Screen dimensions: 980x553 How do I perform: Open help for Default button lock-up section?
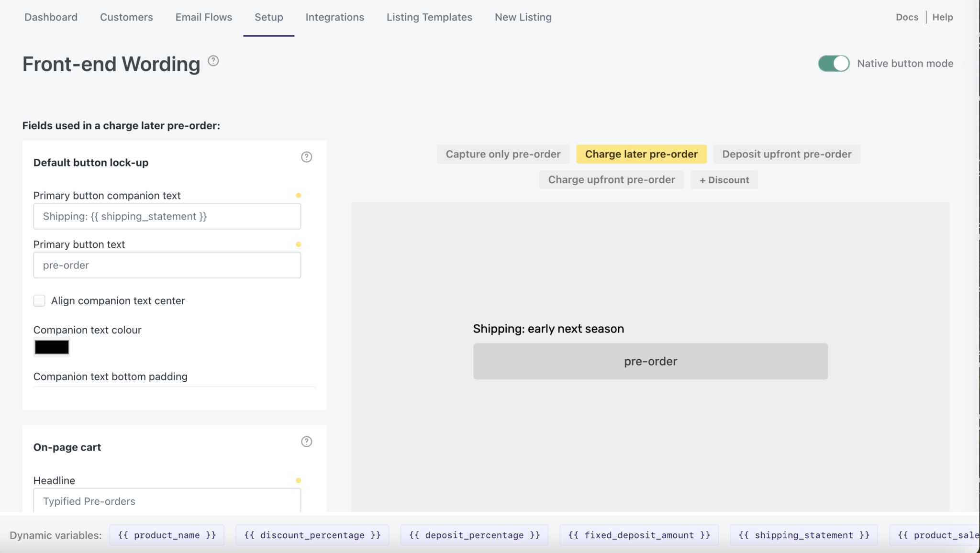click(306, 157)
